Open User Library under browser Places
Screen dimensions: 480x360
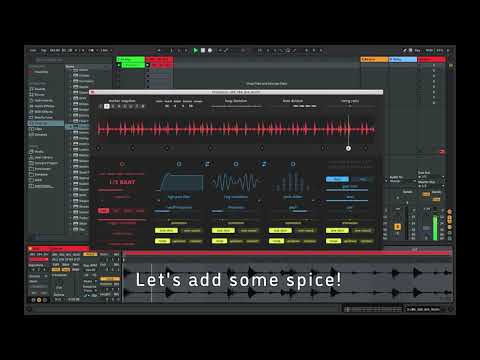[42, 157]
